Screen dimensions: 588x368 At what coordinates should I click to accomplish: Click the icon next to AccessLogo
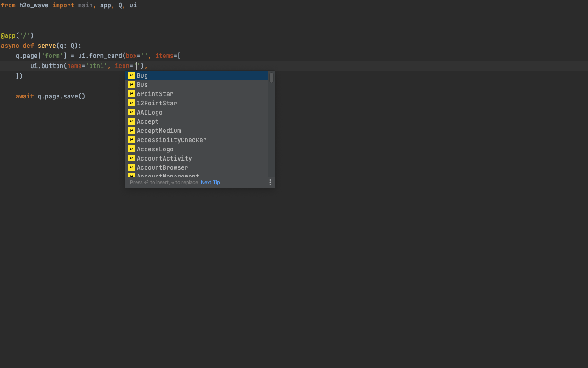(x=131, y=149)
